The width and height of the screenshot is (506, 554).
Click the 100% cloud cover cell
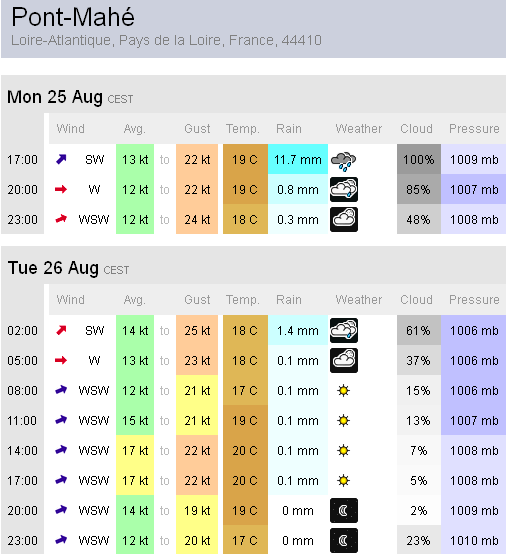(x=419, y=159)
